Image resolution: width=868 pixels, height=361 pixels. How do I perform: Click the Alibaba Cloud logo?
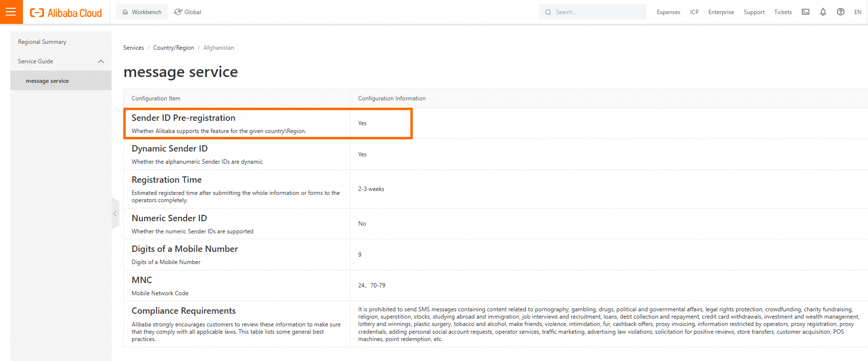(x=66, y=13)
